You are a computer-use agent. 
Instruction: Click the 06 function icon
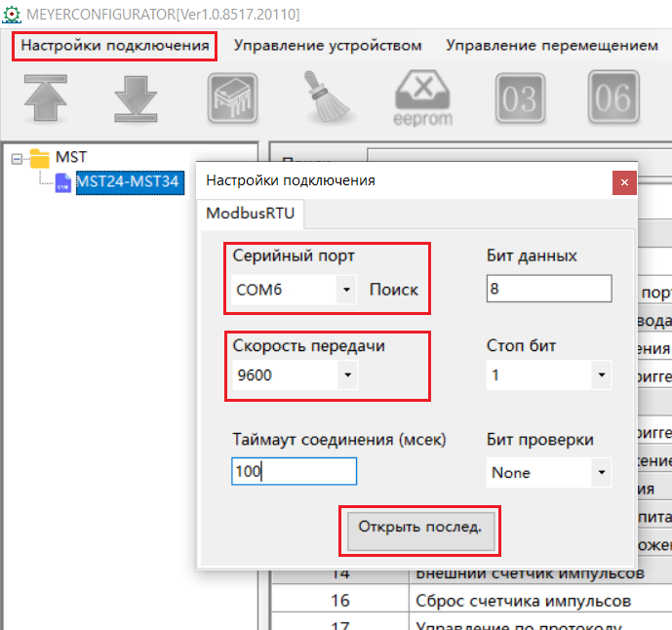tap(613, 98)
